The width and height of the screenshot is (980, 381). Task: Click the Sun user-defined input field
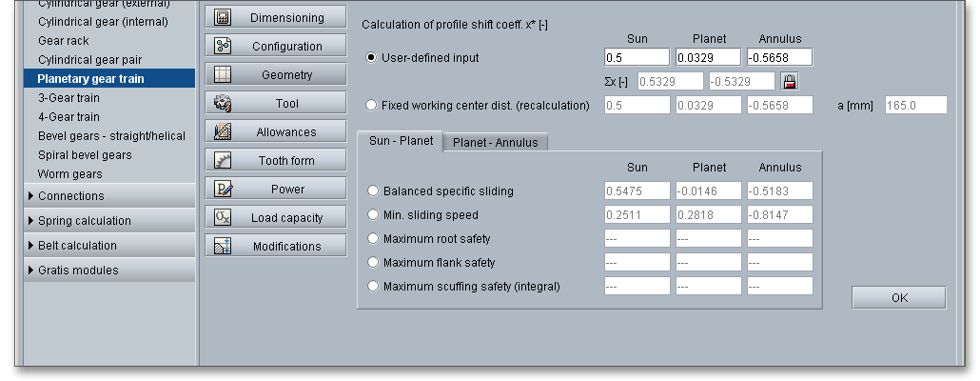tap(637, 58)
